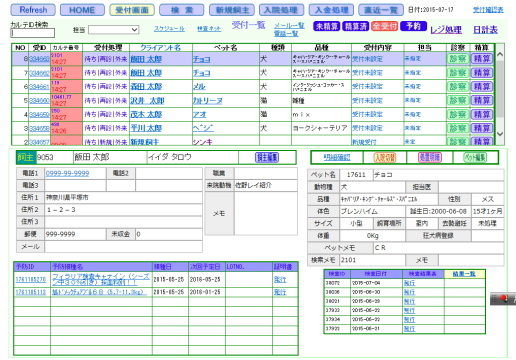Open the 担当 staff dropdown
Viewport: 516px width, 360px height.
(x=113, y=30)
